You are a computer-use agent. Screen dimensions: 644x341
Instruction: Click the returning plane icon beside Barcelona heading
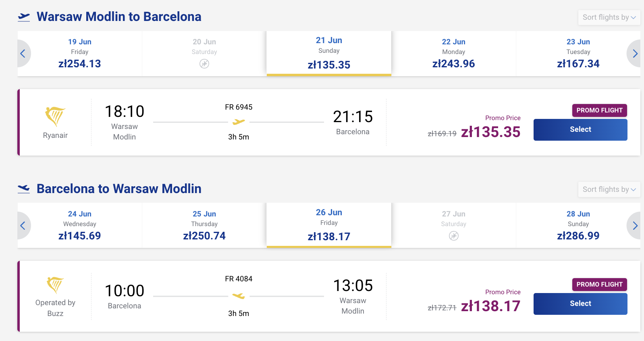tap(24, 189)
